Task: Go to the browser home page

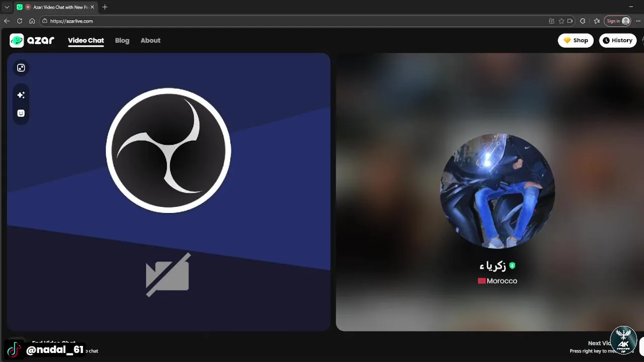Action: point(32,21)
